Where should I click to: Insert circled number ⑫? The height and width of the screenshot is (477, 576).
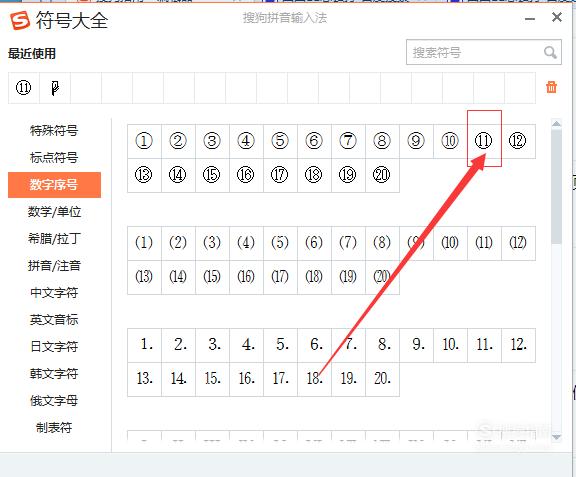pos(518,141)
